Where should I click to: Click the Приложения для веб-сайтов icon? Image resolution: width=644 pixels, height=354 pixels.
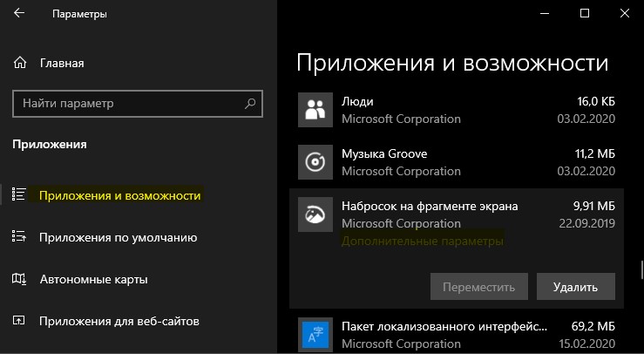(x=19, y=321)
